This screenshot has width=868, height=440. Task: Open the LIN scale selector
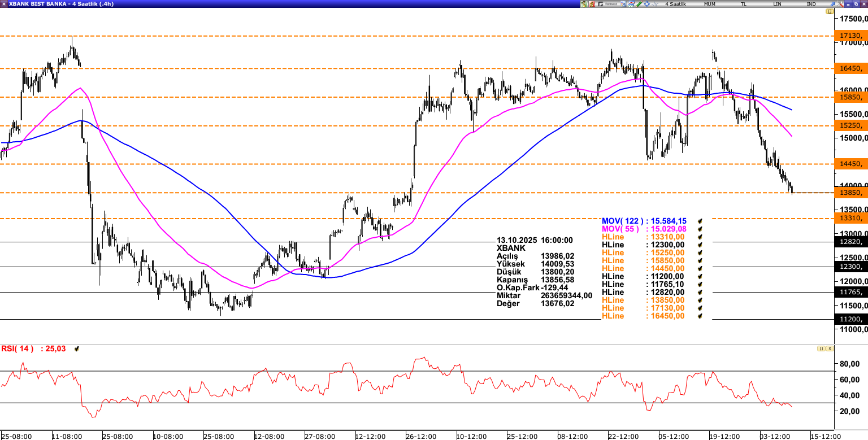(x=778, y=4)
